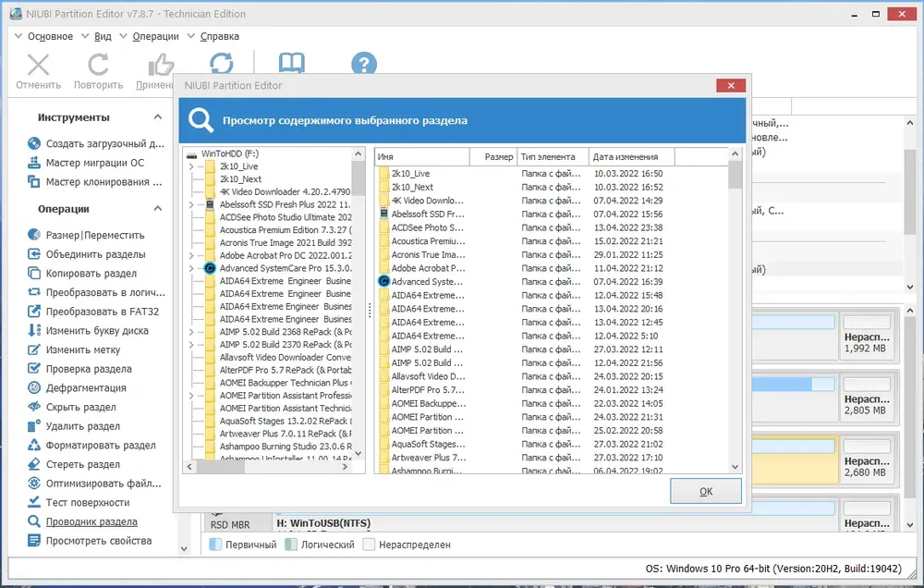Screen dimensions: 924x588
Task: Collapse the Операции section chevron
Action: 158,209
